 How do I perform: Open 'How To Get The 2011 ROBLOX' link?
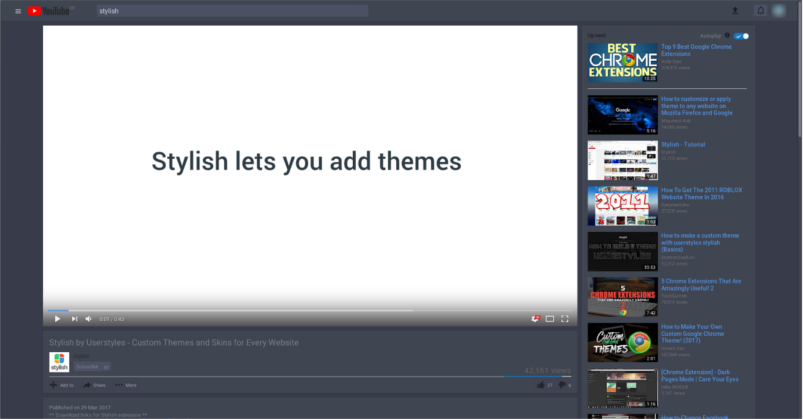coord(702,194)
